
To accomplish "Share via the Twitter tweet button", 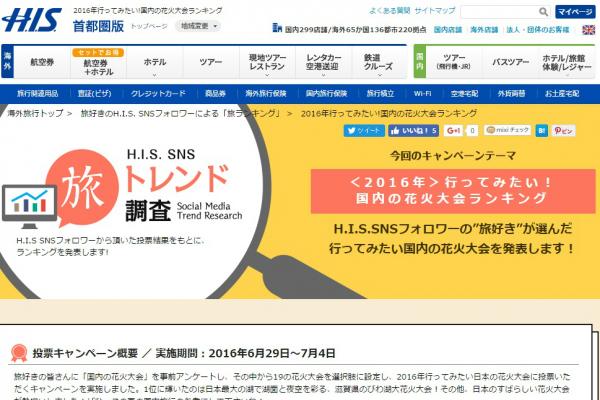I will (364, 131).
